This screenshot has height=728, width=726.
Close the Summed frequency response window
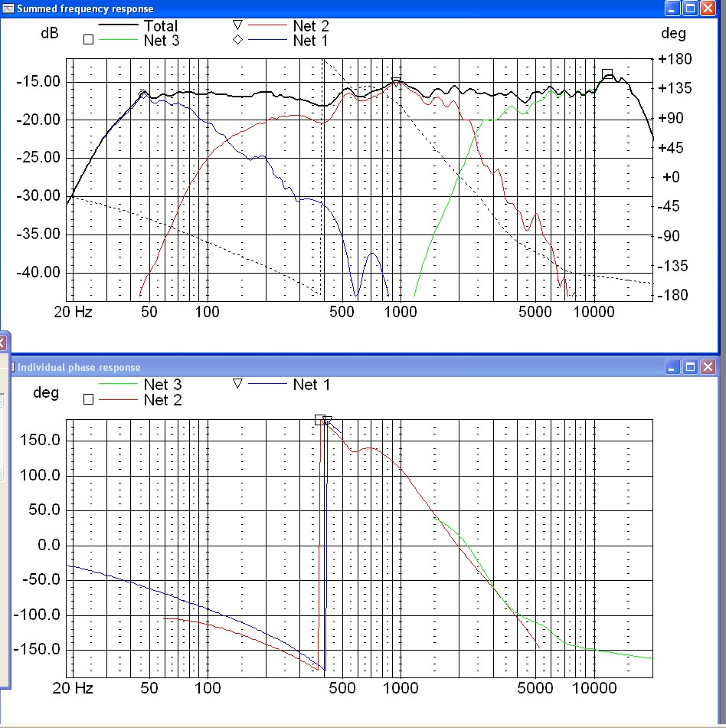(x=708, y=8)
